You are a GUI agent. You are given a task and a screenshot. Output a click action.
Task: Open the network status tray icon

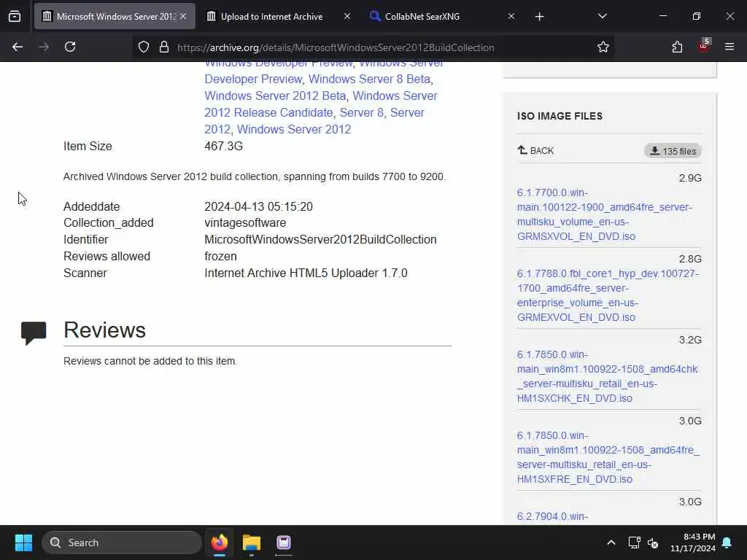tap(634, 542)
